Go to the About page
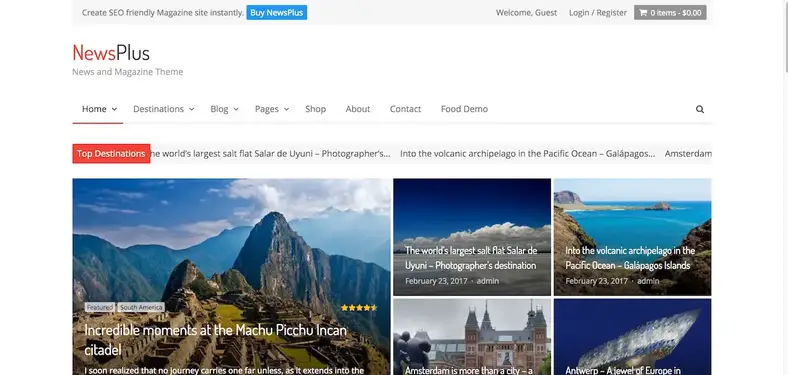Viewport: 788px width, 375px height. [358, 109]
